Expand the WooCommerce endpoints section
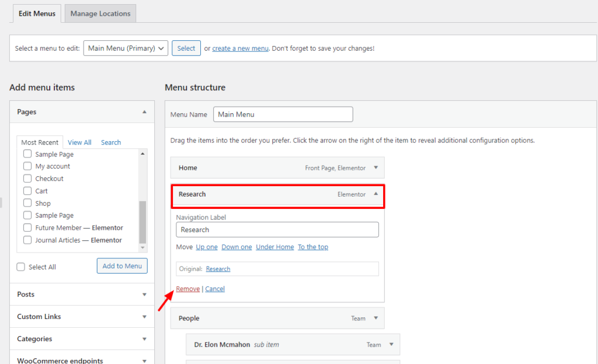The image size is (598, 364). pos(144,360)
